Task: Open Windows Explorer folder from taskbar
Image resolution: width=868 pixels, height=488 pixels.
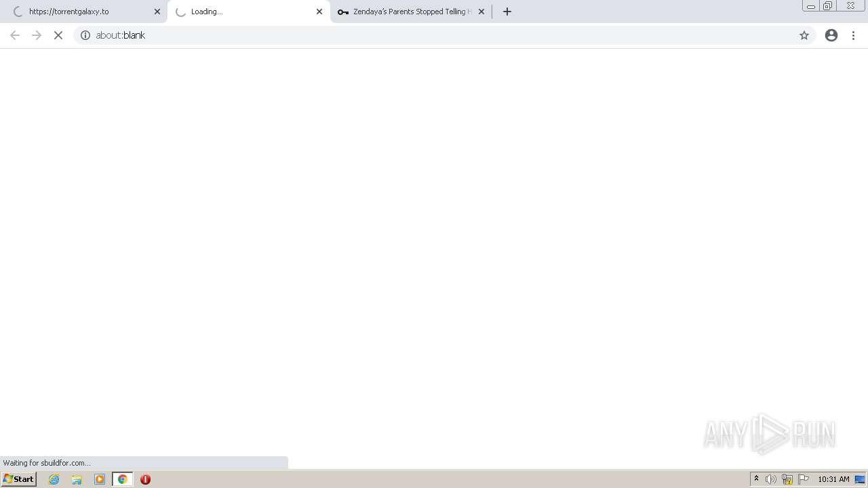Action: click(x=77, y=479)
